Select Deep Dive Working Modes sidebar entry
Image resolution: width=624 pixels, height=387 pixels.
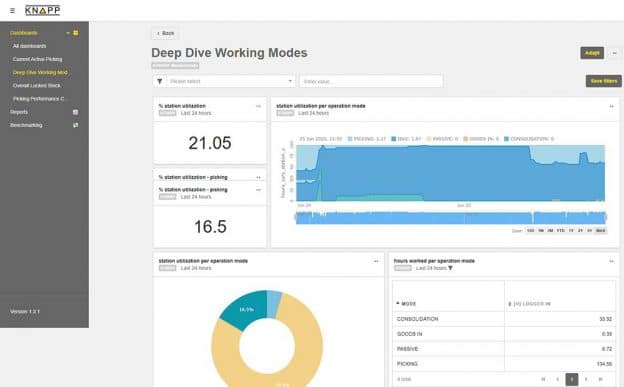tap(40, 72)
